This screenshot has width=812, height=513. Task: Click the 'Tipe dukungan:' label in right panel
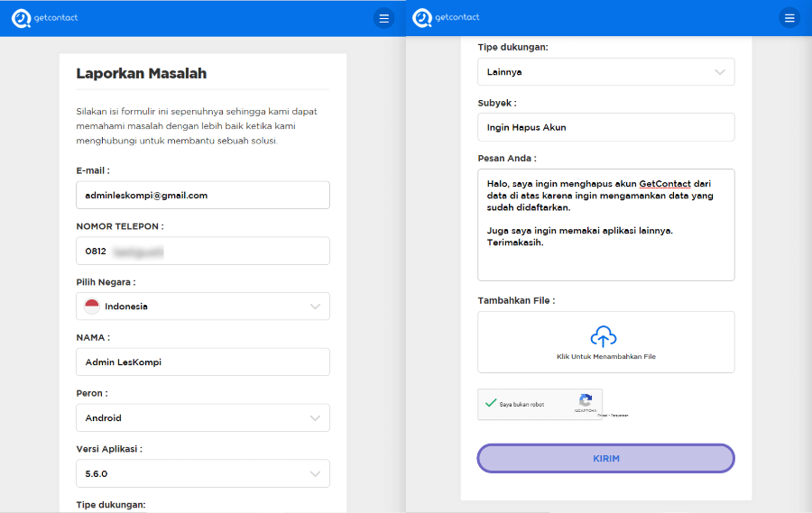pyautogui.click(x=512, y=47)
